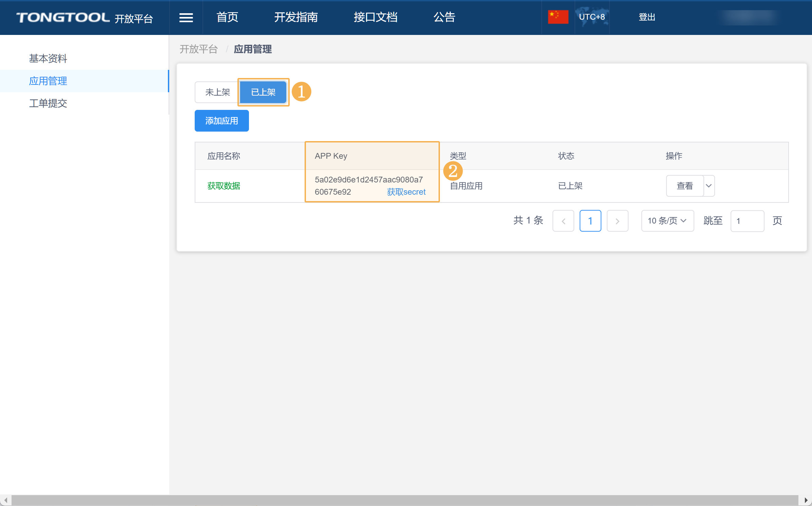Expand dropdown arrow beside 查看 button

click(709, 186)
